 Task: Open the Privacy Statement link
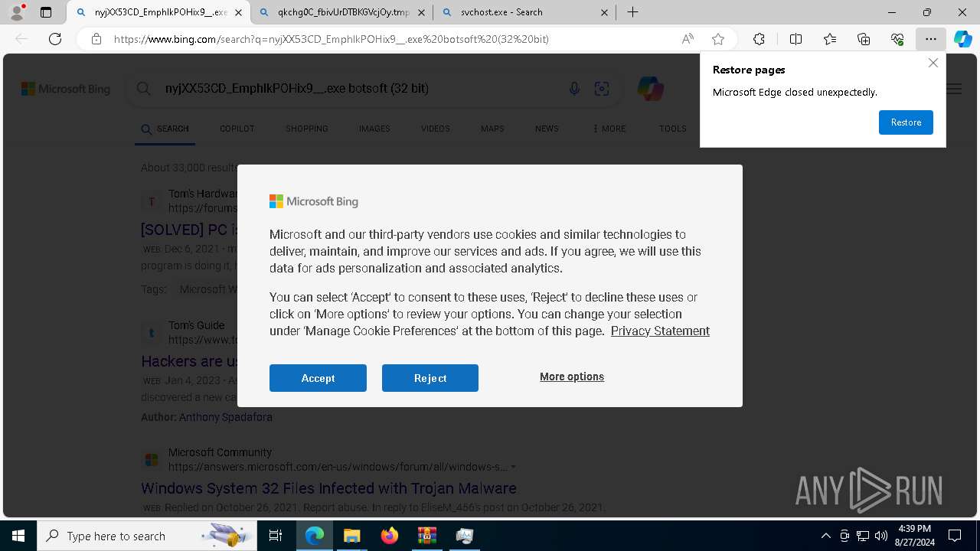660,331
